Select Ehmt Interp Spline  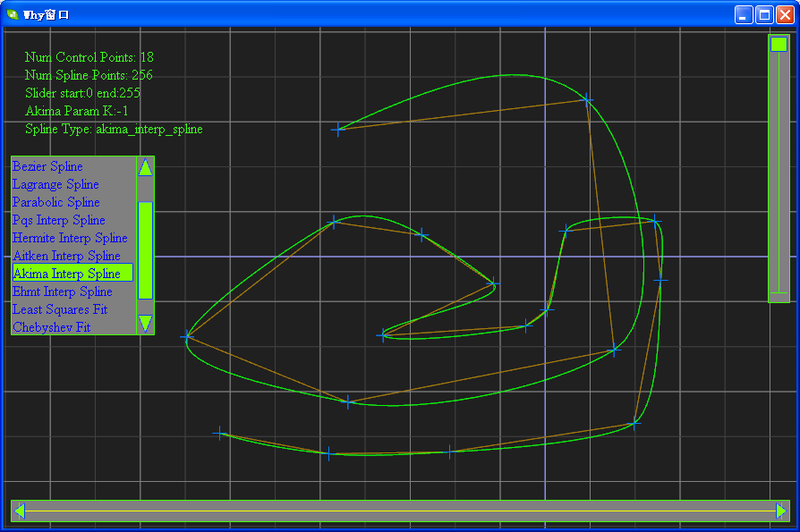click(x=63, y=291)
